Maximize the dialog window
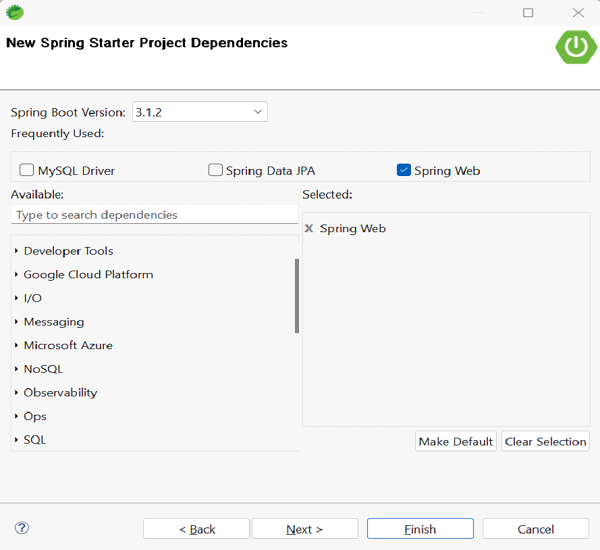The height and width of the screenshot is (550, 600). (528, 13)
